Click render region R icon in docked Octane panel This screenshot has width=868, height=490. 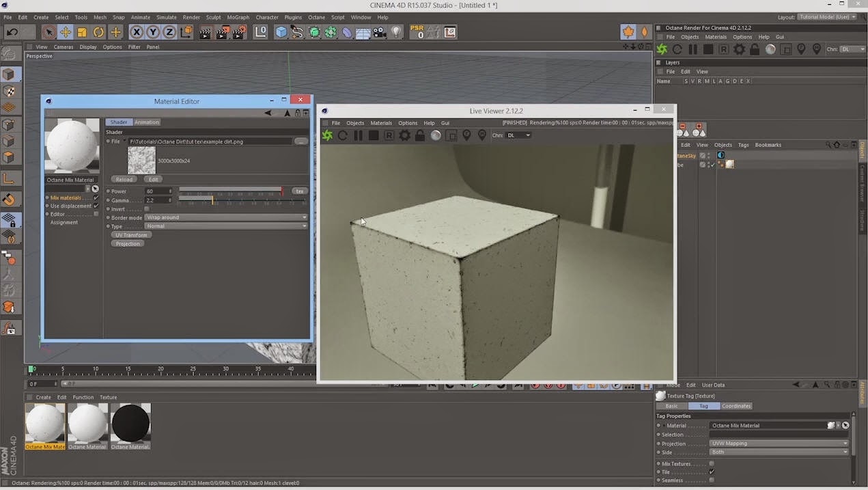(x=724, y=49)
